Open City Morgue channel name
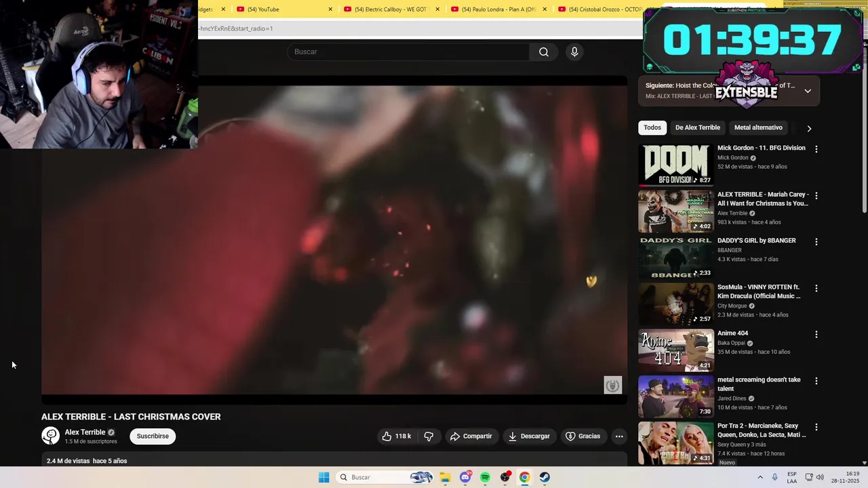868x488 pixels. tap(732, 306)
